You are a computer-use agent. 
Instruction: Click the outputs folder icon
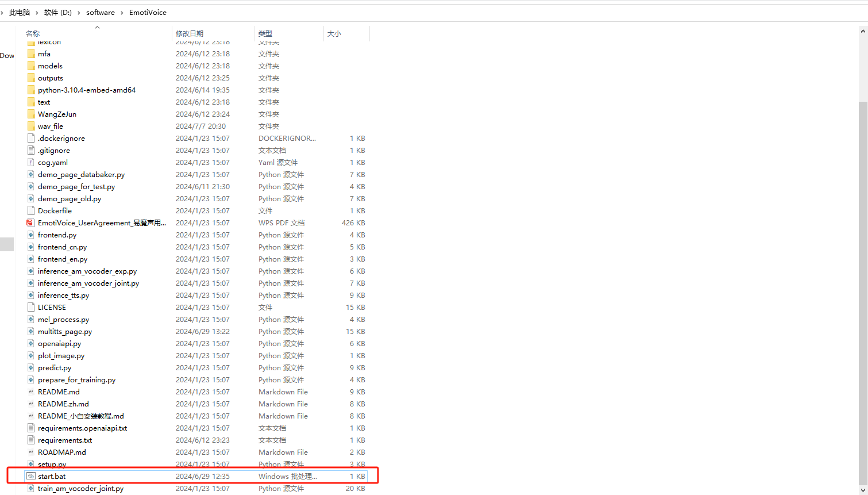point(31,78)
